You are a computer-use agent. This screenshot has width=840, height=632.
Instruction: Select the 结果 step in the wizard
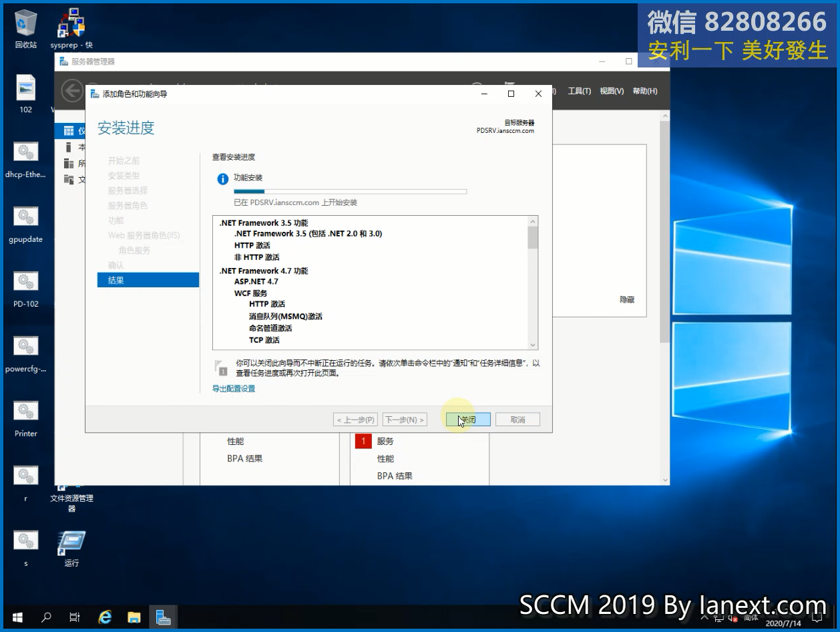(148, 280)
